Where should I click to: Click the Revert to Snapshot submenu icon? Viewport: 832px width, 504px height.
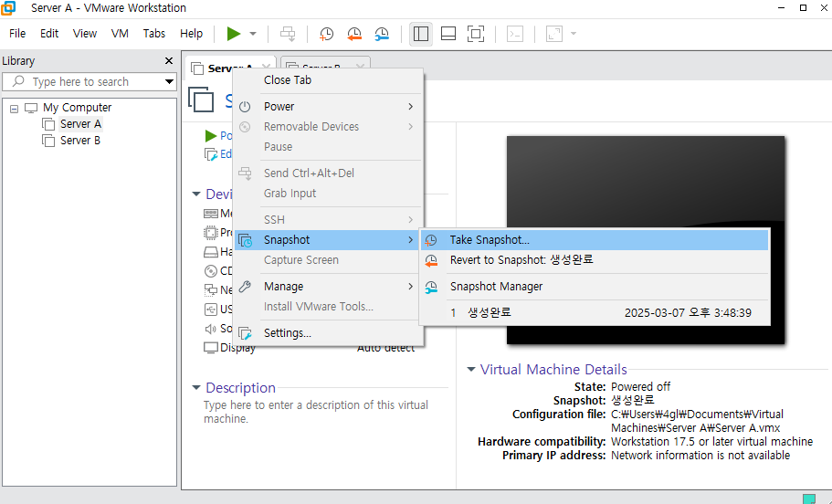pyautogui.click(x=431, y=260)
